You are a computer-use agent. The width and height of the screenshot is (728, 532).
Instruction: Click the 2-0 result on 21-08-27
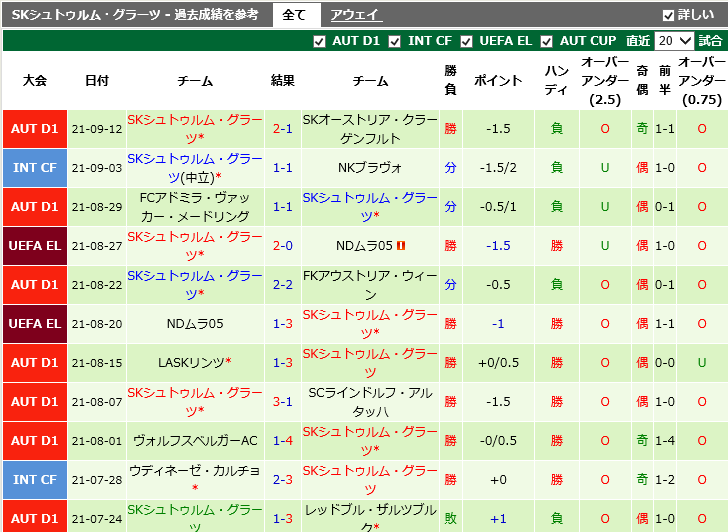tap(282, 246)
